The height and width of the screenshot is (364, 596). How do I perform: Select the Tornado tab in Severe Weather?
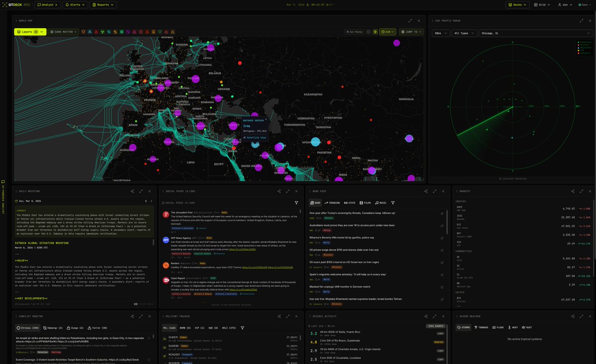(x=481, y=328)
